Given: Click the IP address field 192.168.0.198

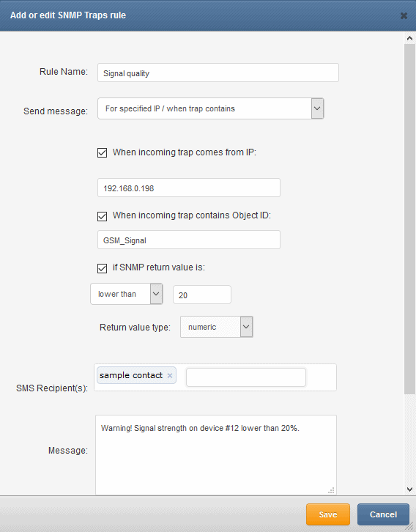Looking at the screenshot, I should (x=189, y=188).
